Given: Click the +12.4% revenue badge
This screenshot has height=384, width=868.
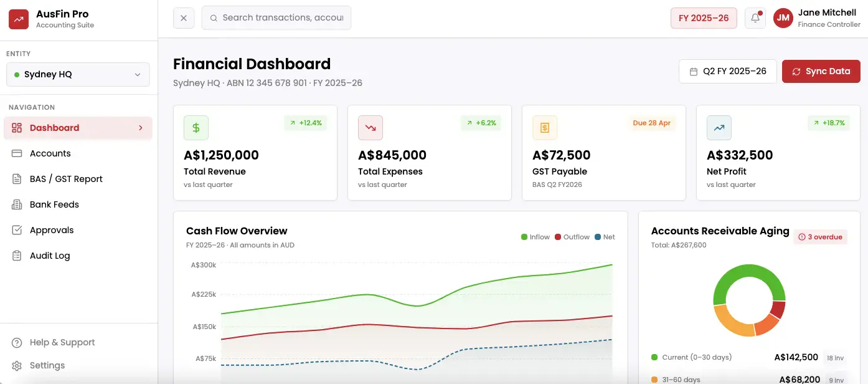Looking at the screenshot, I should pos(306,123).
